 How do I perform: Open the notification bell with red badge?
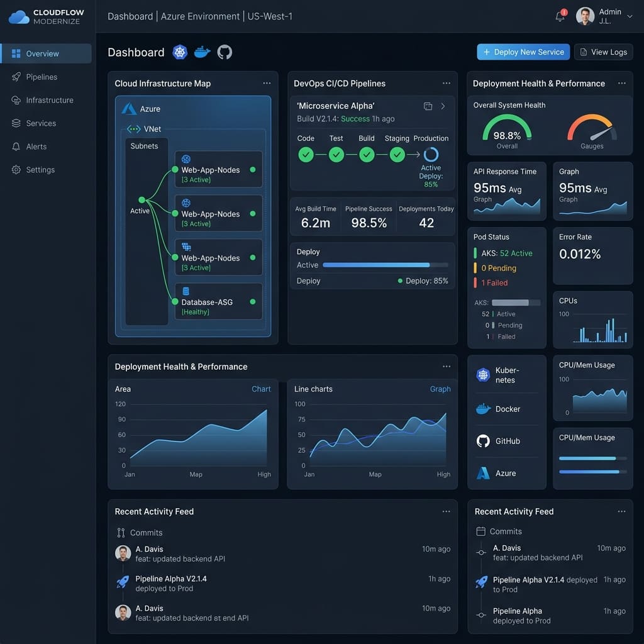[x=560, y=16]
